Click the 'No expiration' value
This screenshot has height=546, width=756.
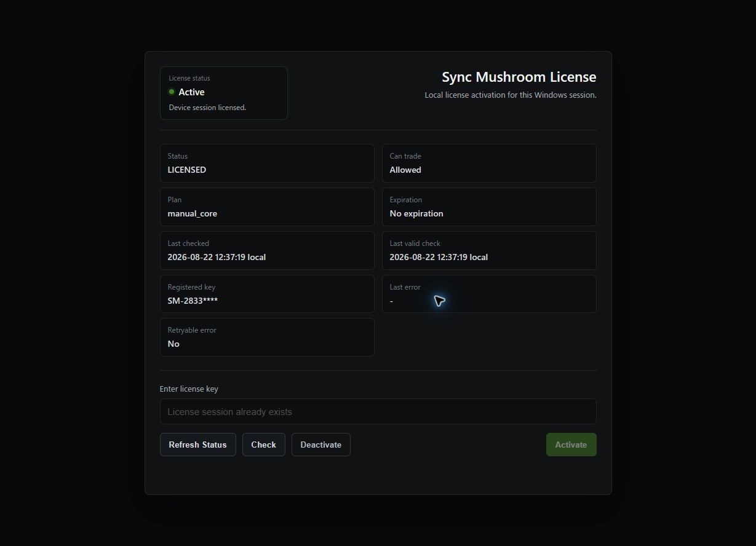click(x=416, y=213)
